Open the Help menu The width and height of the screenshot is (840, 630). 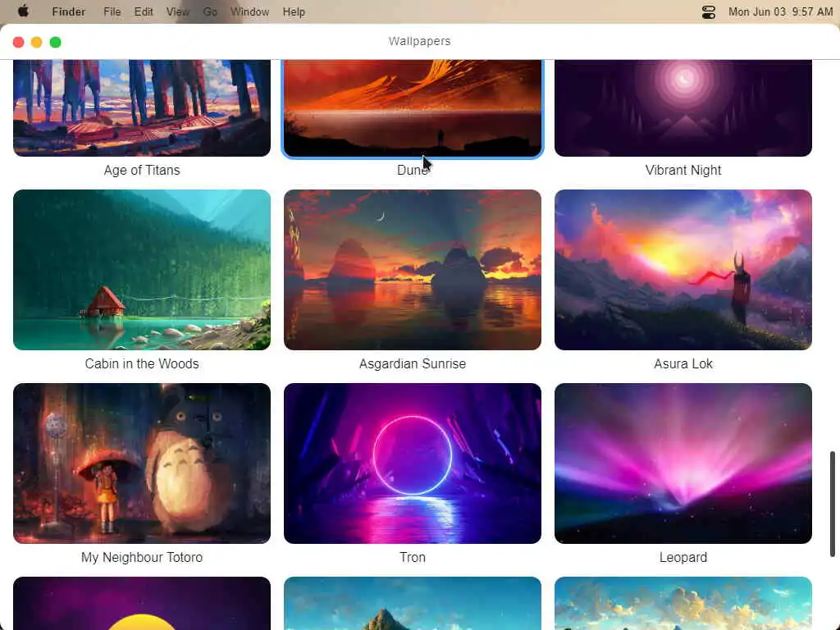click(294, 11)
